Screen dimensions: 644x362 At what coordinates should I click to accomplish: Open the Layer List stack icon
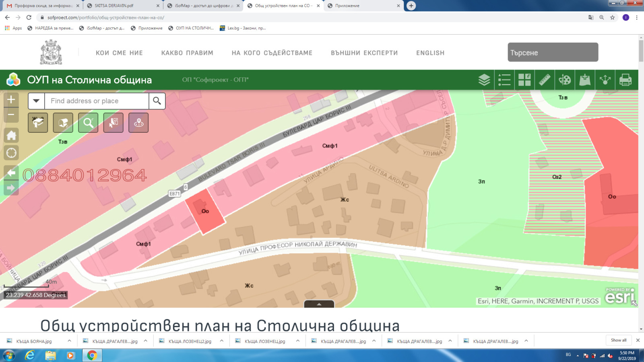(x=484, y=80)
